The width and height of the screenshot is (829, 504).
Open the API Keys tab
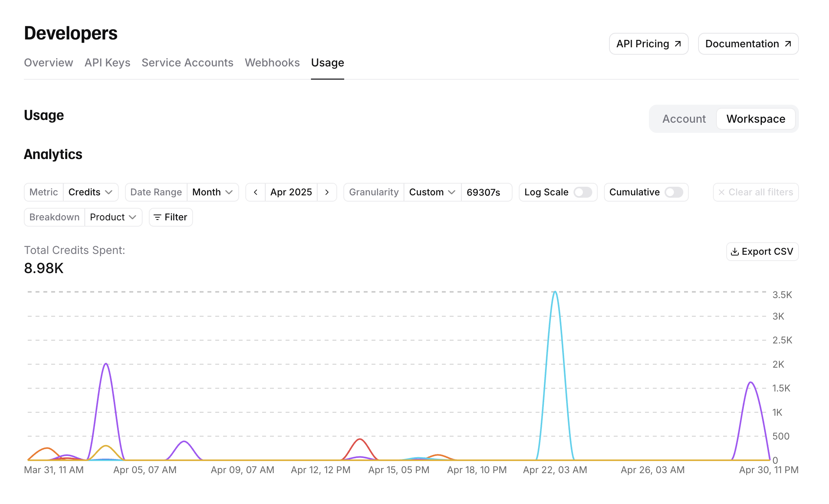(107, 63)
